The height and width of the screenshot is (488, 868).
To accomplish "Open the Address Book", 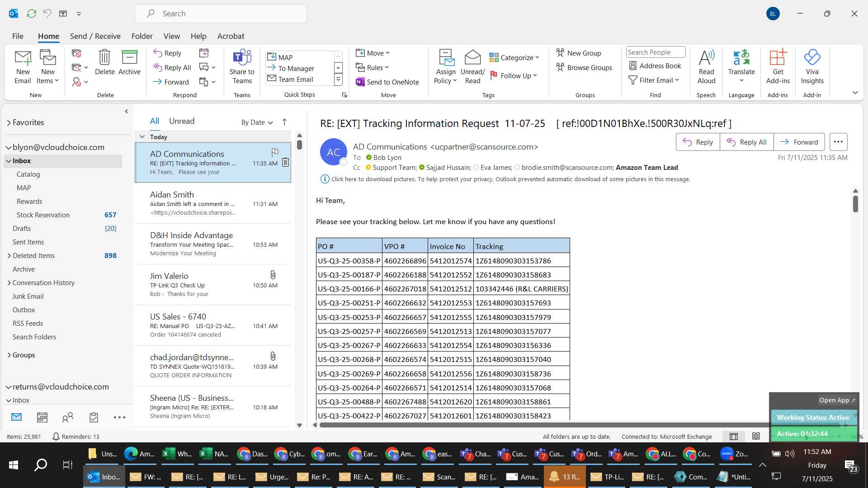I will [x=655, y=66].
